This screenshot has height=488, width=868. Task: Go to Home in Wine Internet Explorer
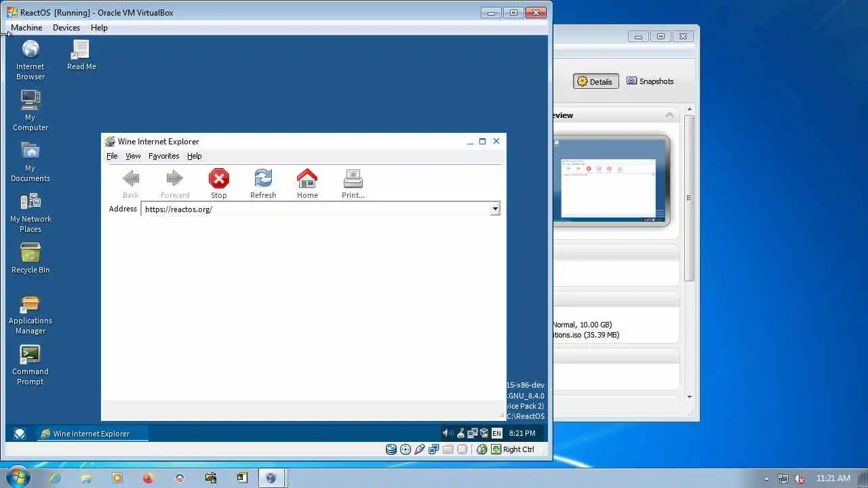click(307, 184)
